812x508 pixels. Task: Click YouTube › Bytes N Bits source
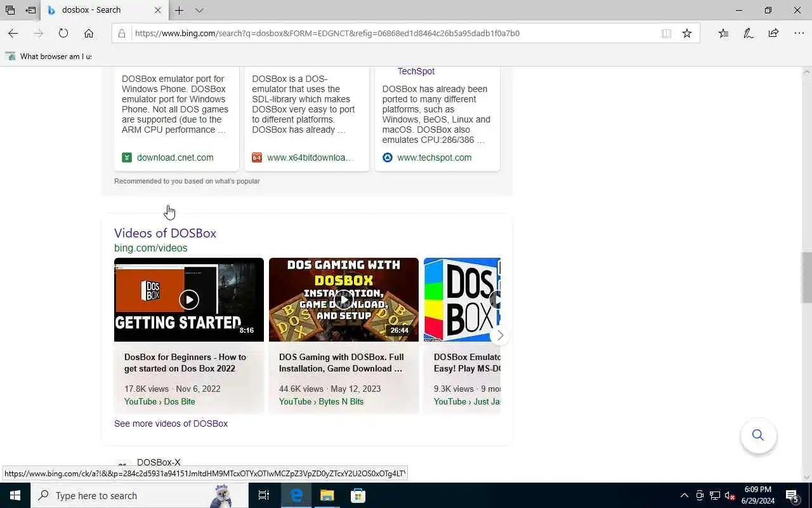[x=321, y=401]
